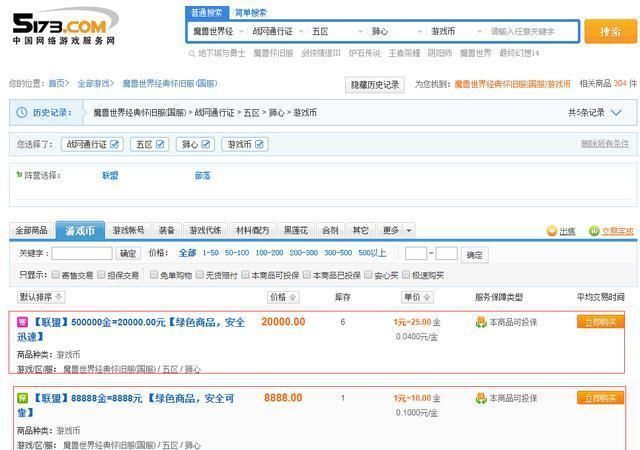Open the 五区 region dropdown
Screen dimensions: 640x450
[x=338, y=31]
